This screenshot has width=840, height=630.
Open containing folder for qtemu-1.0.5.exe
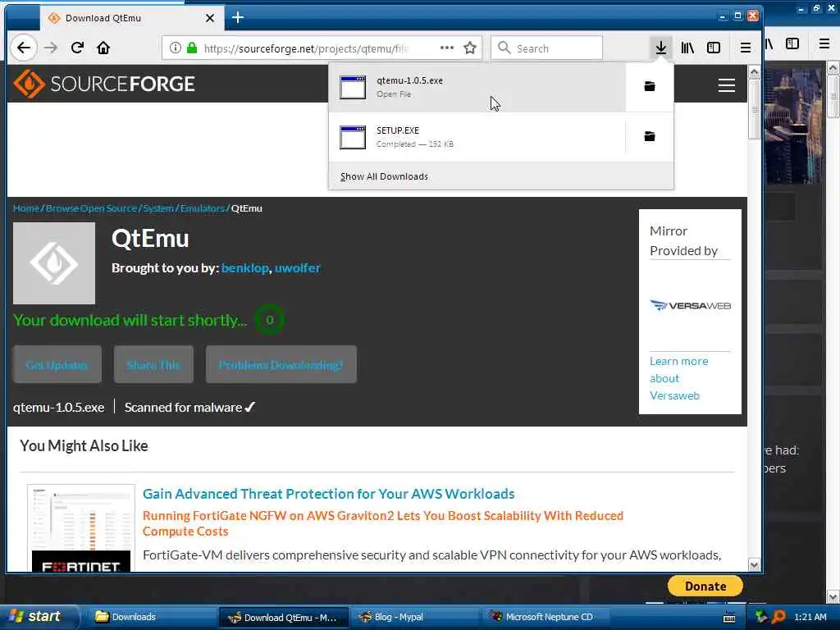pyautogui.click(x=650, y=86)
